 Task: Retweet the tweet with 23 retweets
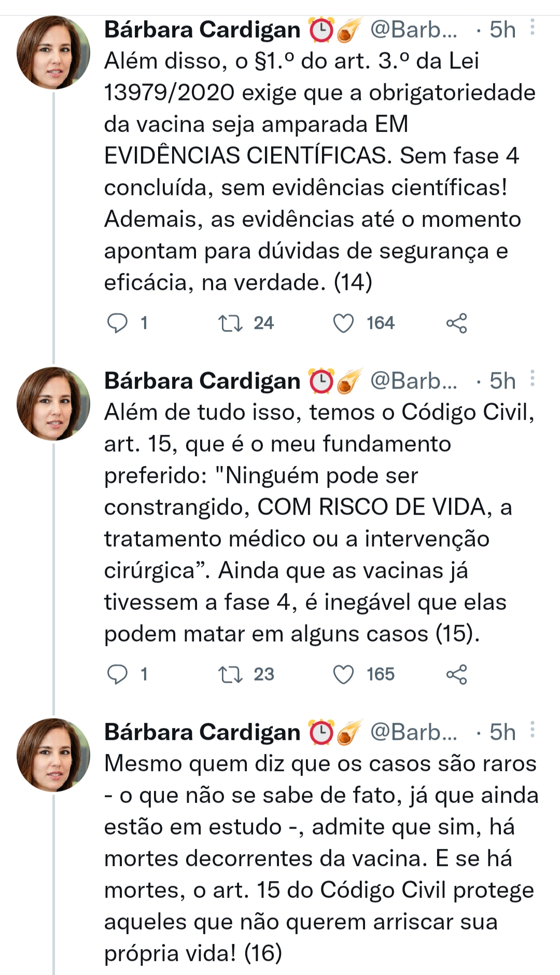click(230, 674)
